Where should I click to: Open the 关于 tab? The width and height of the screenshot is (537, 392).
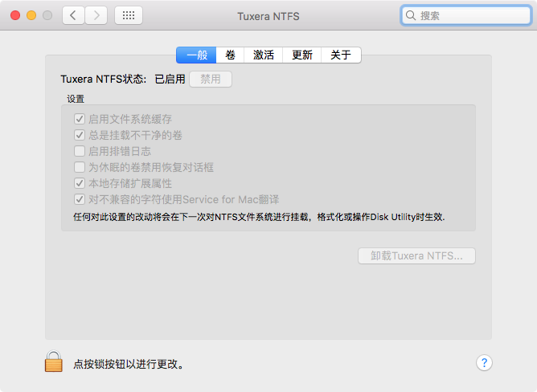341,55
